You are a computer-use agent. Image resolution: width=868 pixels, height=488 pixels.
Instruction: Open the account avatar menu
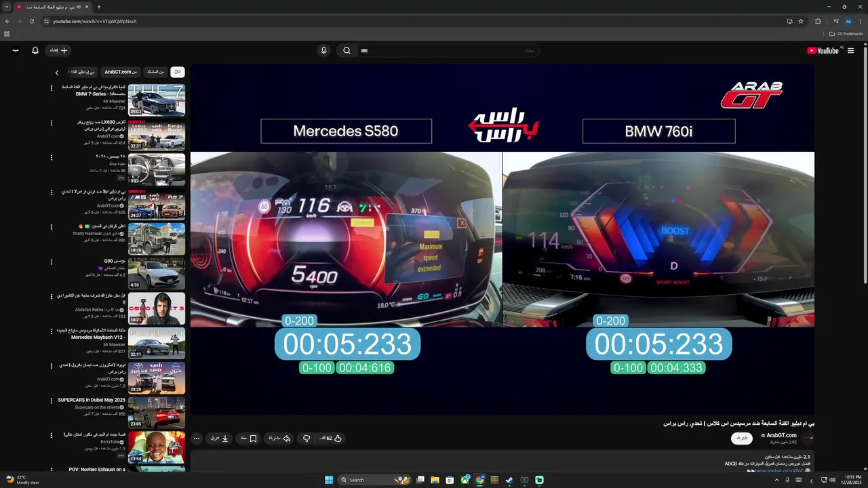(x=16, y=50)
